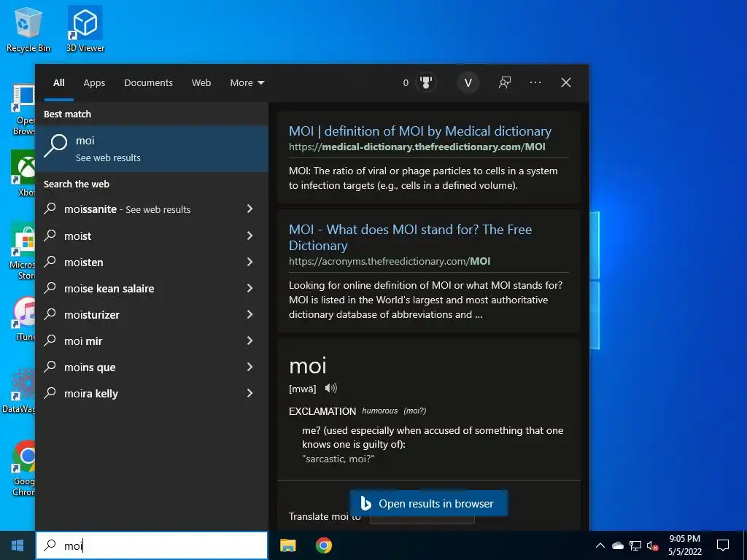This screenshot has width=747, height=560.
Task: Switch to the Documents tab
Action: pos(148,83)
